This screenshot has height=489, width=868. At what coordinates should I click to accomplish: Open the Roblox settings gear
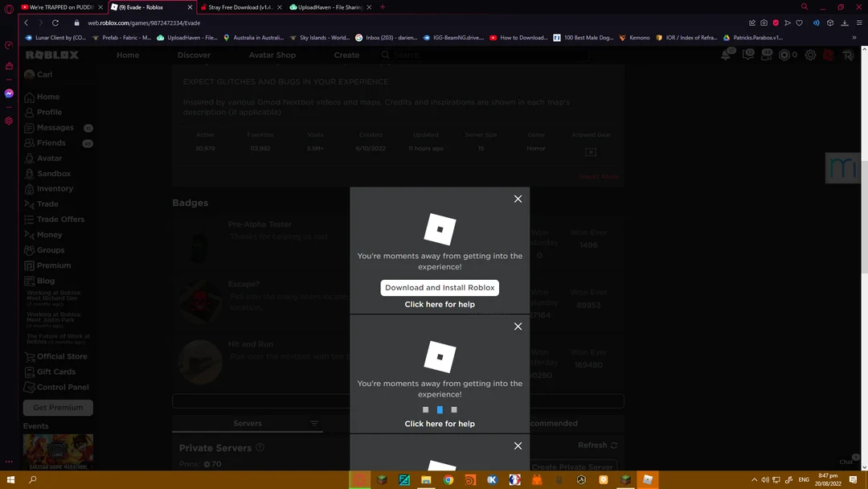(x=810, y=55)
